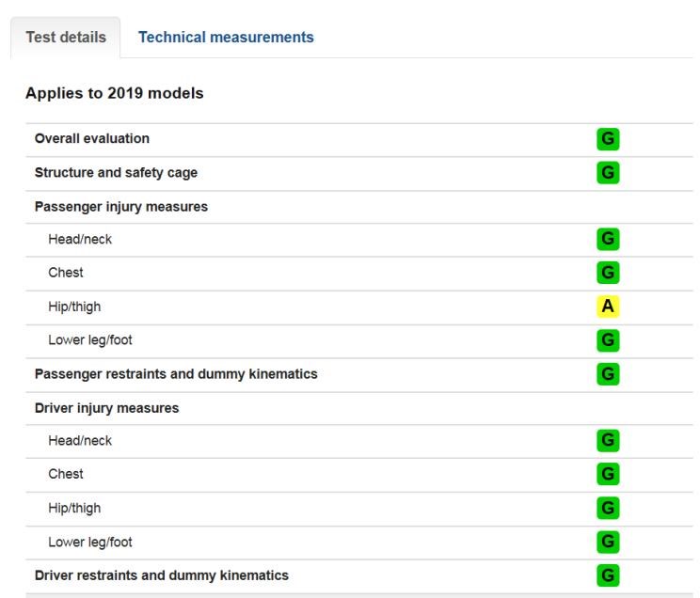Click the Overall evaluation row label
The width and height of the screenshot is (700, 598).
(x=91, y=139)
